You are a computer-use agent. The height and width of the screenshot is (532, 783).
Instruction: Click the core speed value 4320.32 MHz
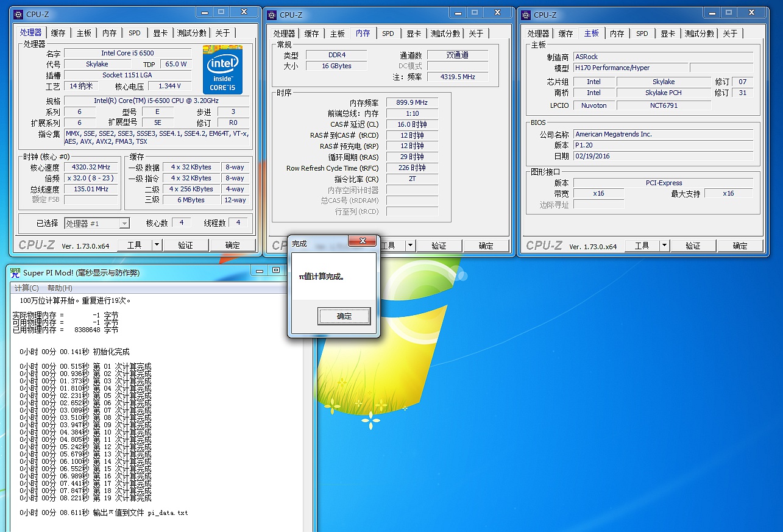click(91, 168)
